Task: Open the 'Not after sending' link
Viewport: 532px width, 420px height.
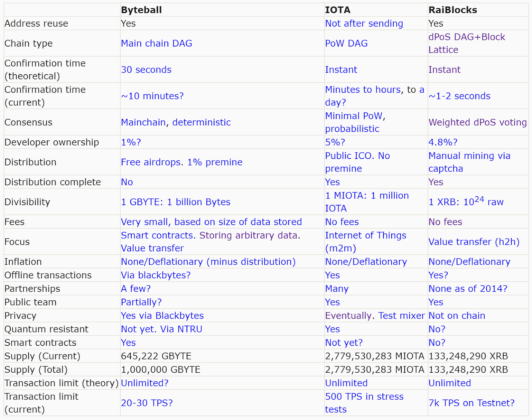Action: pyautogui.click(x=364, y=23)
